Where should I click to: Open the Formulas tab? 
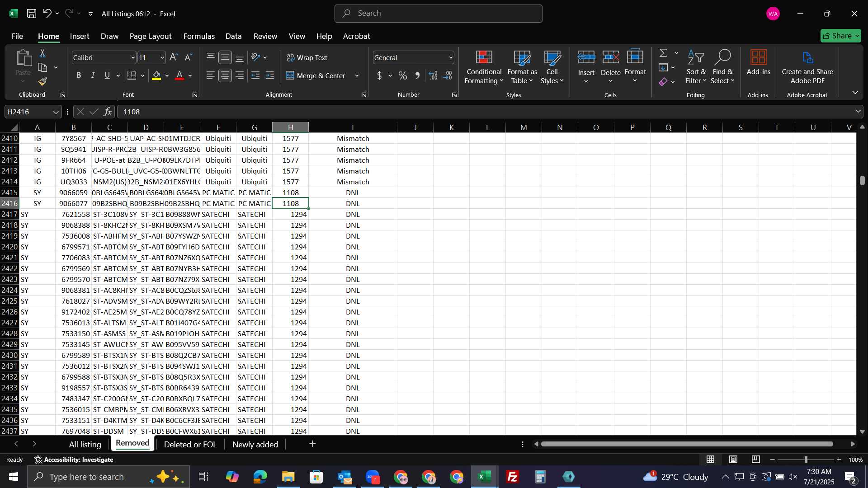click(x=199, y=36)
